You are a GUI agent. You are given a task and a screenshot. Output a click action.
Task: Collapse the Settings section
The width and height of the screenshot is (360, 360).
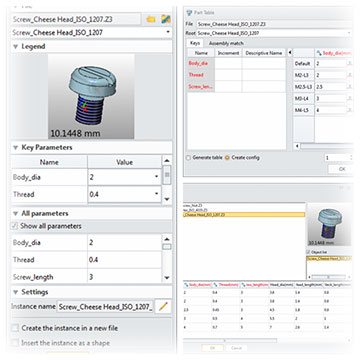(x=15, y=292)
